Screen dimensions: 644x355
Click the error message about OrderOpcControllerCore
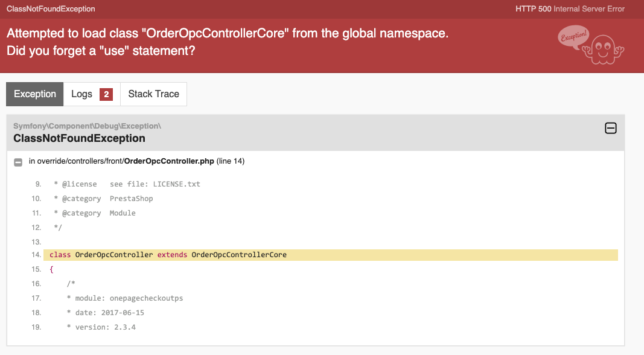tap(228, 42)
